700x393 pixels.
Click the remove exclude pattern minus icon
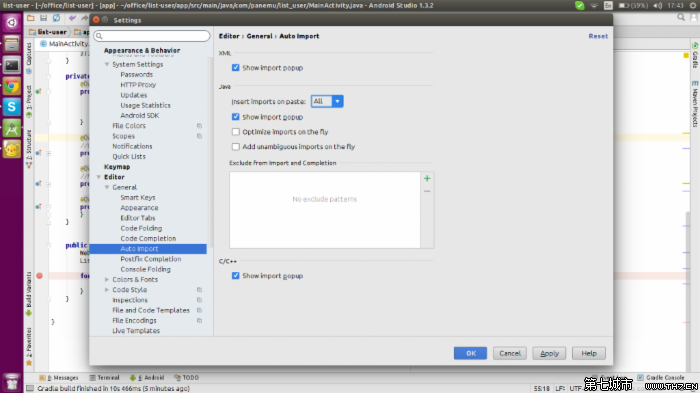pyautogui.click(x=427, y=191)
